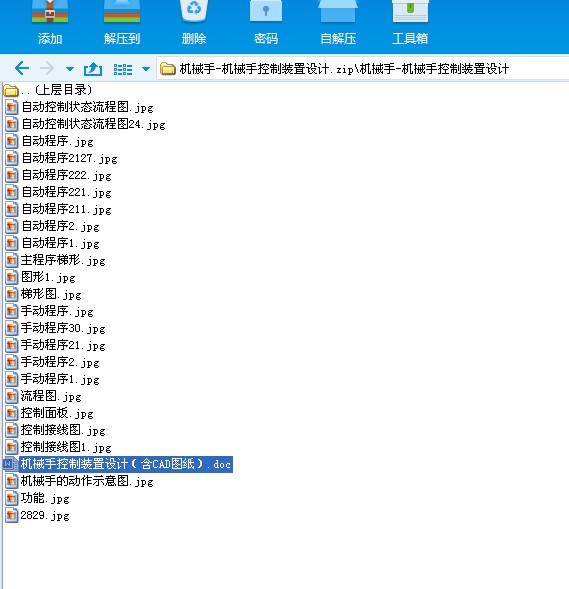Click image icon beside 主程序梯形.jpg
Viewport: 569px width, 589px height.
pos(12,260)
